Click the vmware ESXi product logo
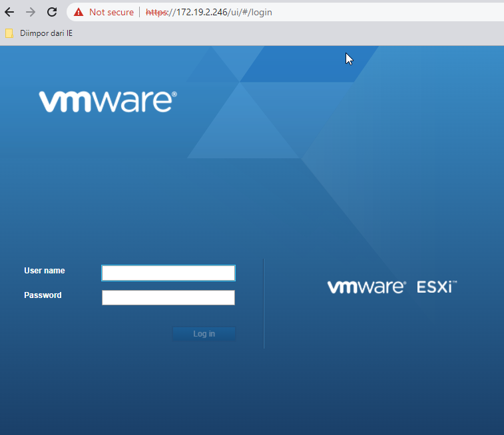This screenshot has height=435, width=504. pos(392,287)
